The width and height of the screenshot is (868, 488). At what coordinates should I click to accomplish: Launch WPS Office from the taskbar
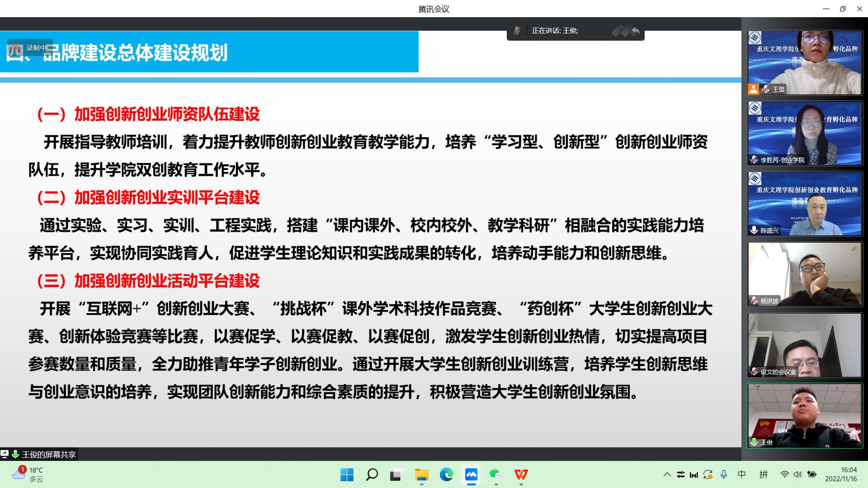point(521,474)
